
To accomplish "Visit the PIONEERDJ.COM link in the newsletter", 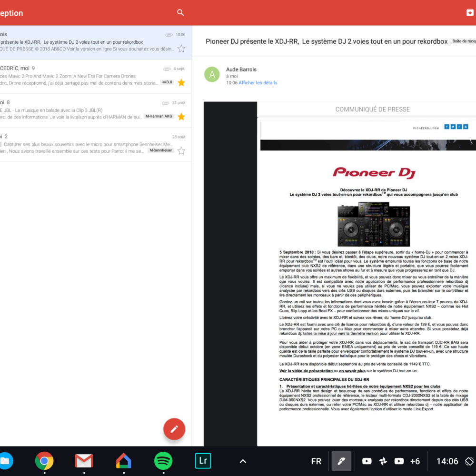I will (x=426, y=128).
